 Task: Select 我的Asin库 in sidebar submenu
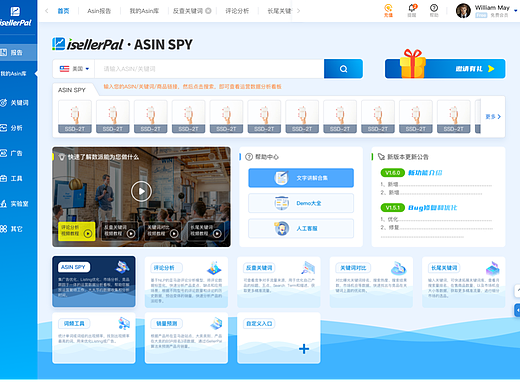(13, 74)
